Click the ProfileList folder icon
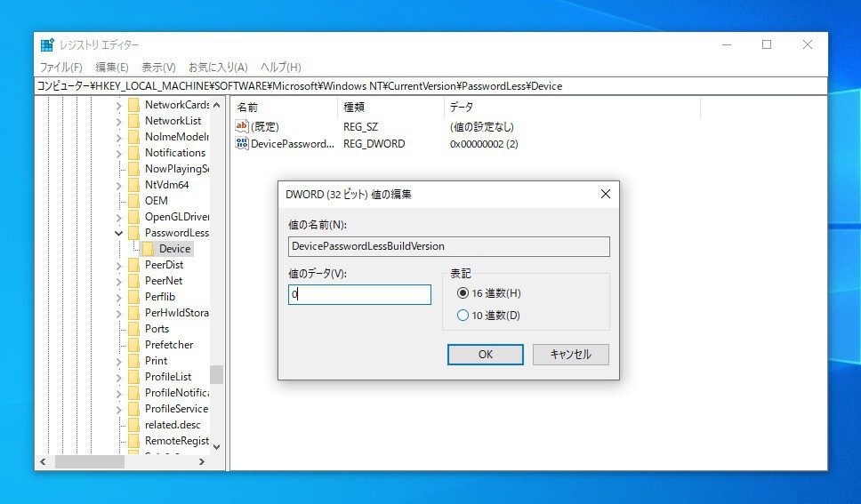This screenshot has width=861, height=504. tap(134, 377)
